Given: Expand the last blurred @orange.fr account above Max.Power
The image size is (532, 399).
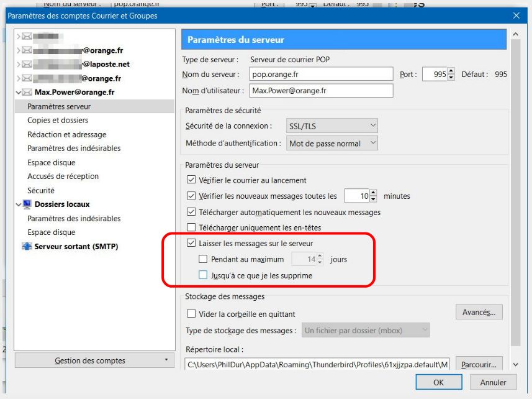Looking at the screenshot, I should coord(19,78).
